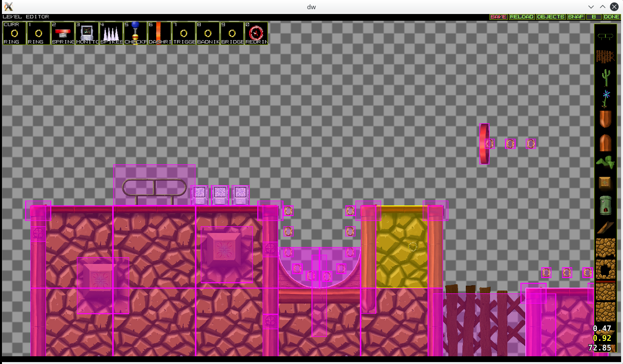Pick the blue flower tile in palette
This screenshot has height=364, width=623.
pyautogui.click(x=605, y=98)
